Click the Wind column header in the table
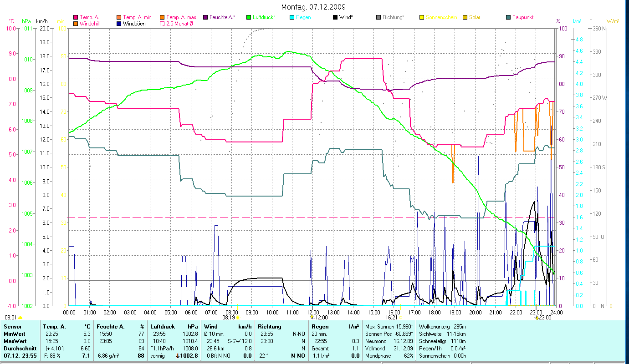The image size is (629, 364). (211, 327)
